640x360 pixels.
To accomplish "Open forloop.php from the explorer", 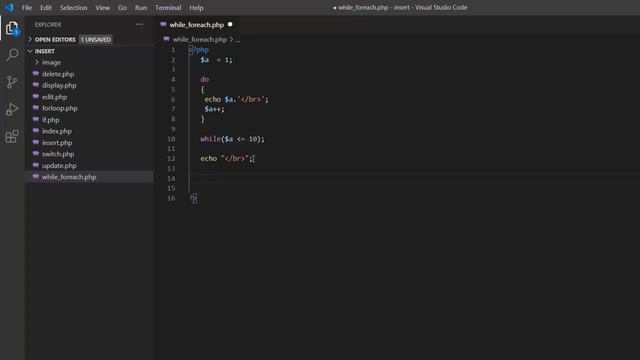I will pos(60,108).
